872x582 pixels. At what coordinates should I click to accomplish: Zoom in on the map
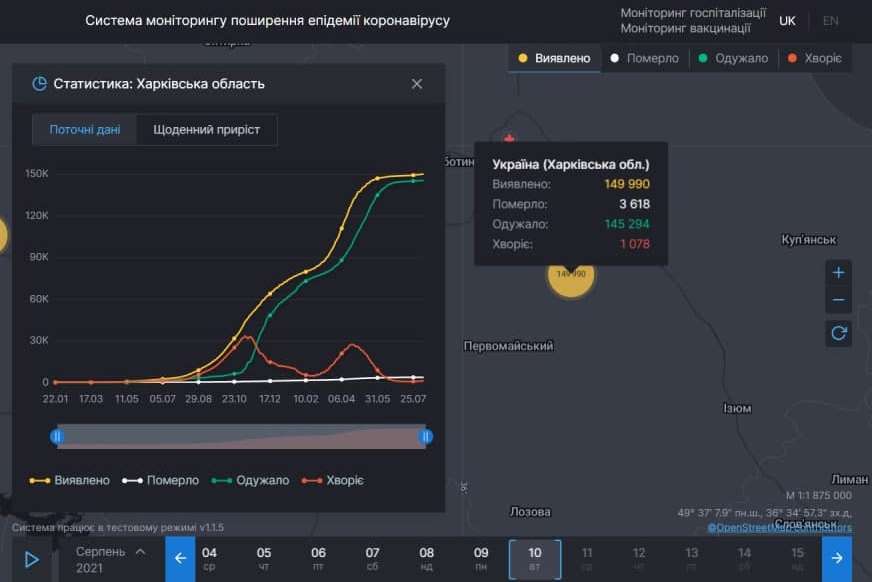click(x=837, y=271)
